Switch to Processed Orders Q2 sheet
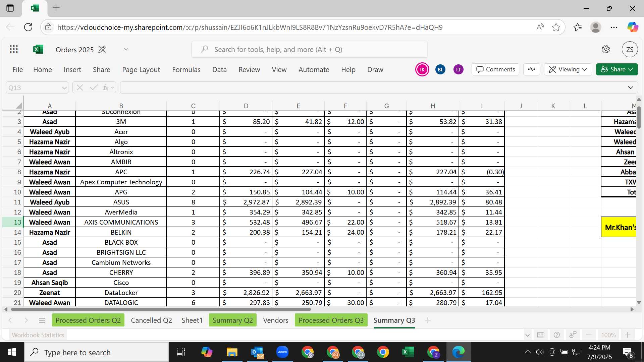Viewport: 644px width, 362px height. point(88,320)
